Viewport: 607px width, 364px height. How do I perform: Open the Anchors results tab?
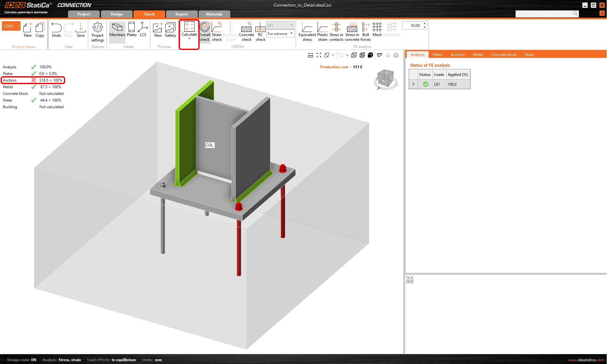click(x=457, y=55)
